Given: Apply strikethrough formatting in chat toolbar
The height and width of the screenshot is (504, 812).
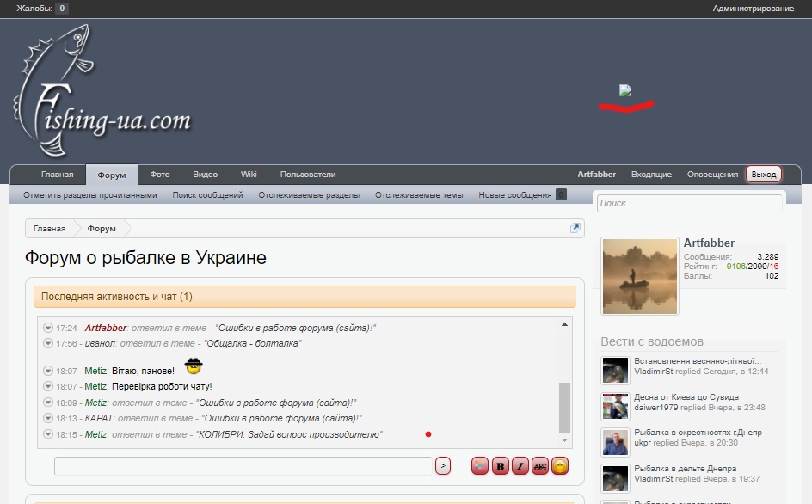Looking at the screenshot, I should click(x=540, y=466).
